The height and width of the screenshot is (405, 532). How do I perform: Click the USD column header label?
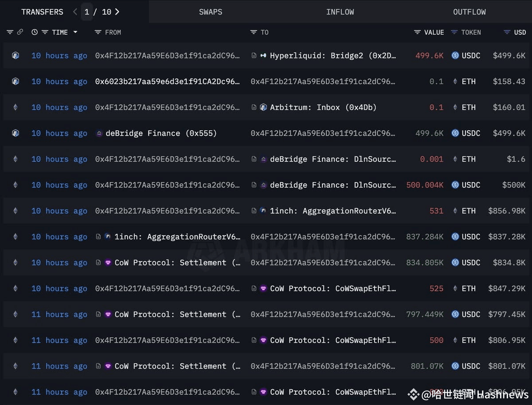click(520, 32)
